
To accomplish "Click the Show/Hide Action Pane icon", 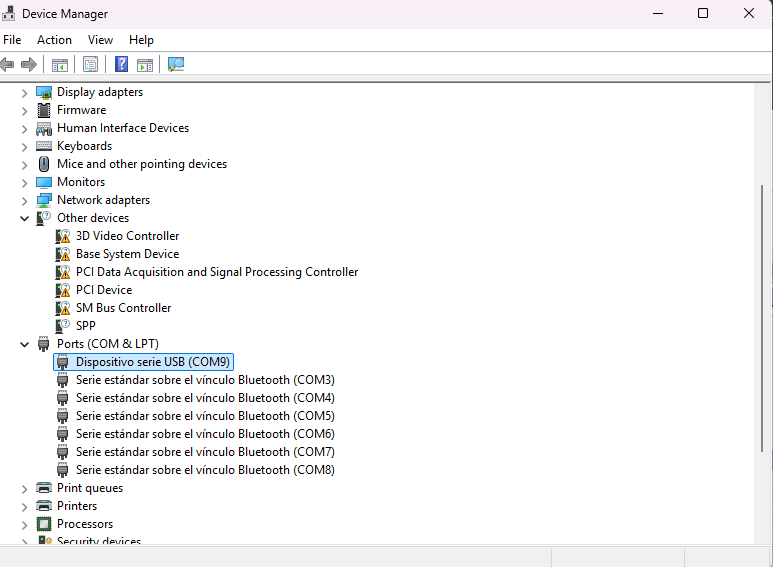I will click(x=145, y=65).
